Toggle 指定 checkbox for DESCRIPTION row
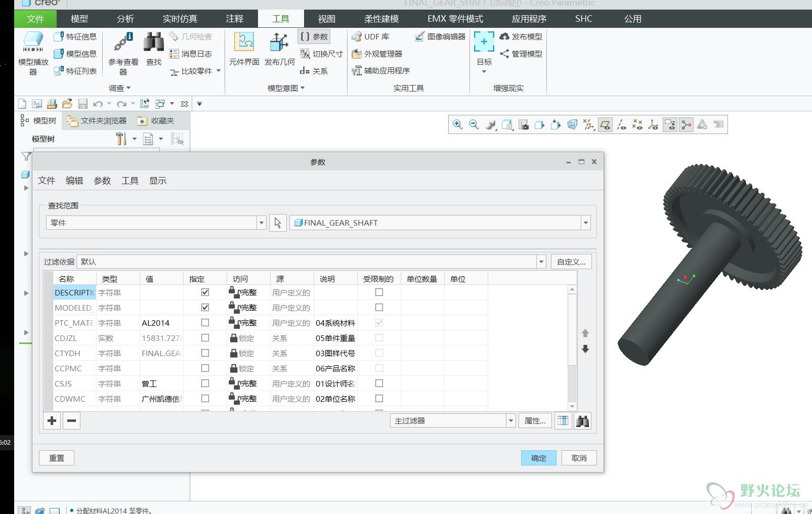The height and width of the screenshot is (514, 812). pos(205,292)
